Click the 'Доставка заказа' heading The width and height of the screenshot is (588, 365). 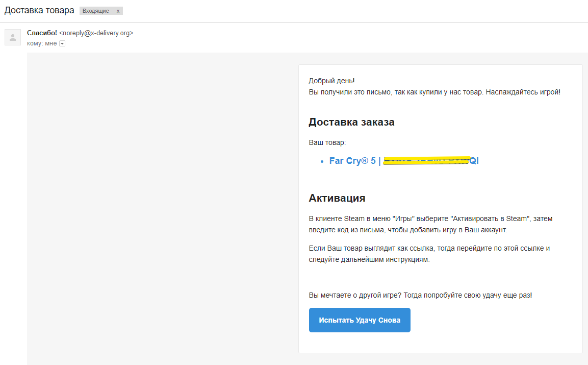click(x=351, y=122)
